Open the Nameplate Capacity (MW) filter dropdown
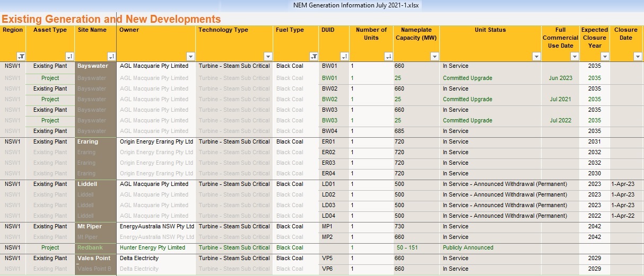Viewport: 644px width, 276px height. 434,56
